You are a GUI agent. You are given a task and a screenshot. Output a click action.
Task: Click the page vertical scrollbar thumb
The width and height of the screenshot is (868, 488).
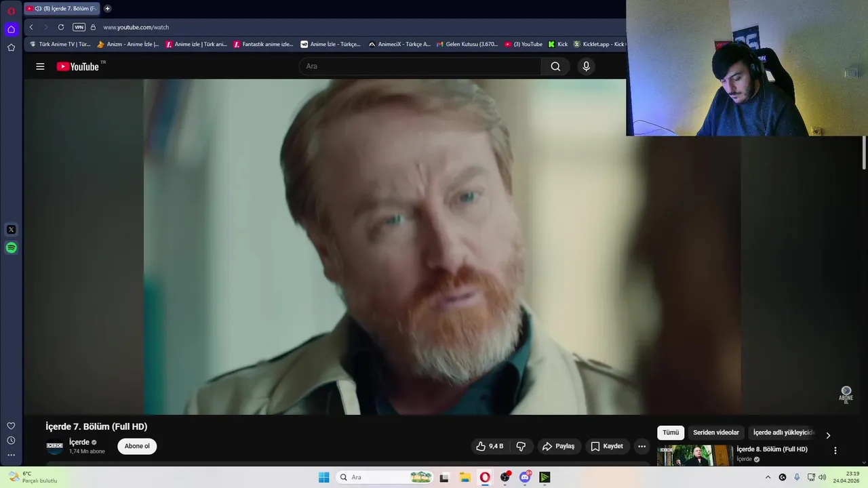(x=864, y=152)
